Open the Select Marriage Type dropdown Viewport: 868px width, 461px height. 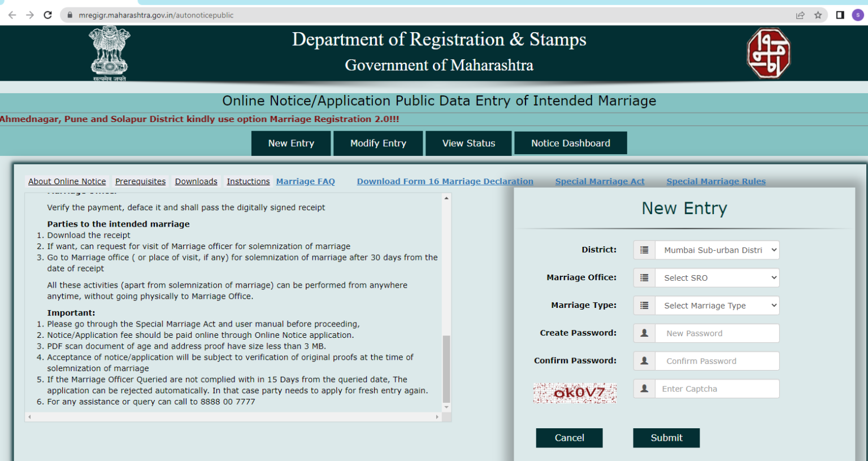pyautogui.click(x=717, y=305)
